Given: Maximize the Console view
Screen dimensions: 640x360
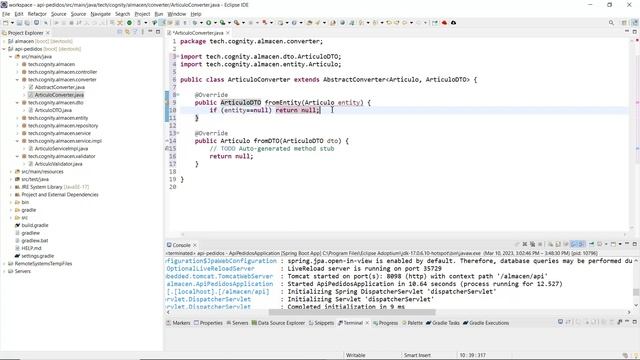Looking at the screenshot, I should click(x=634, y=244).
